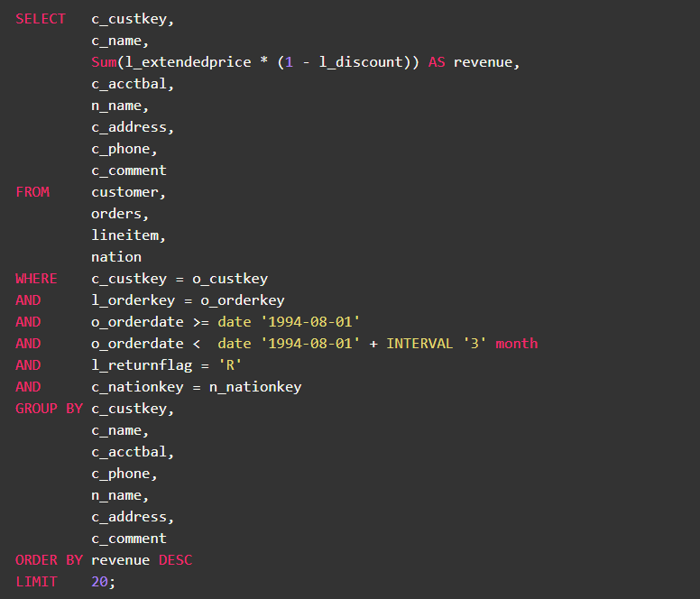The image size is (700, 599).
Task: Click the number 1 inside Sum parentheses
Action: (x=290, y=62)
